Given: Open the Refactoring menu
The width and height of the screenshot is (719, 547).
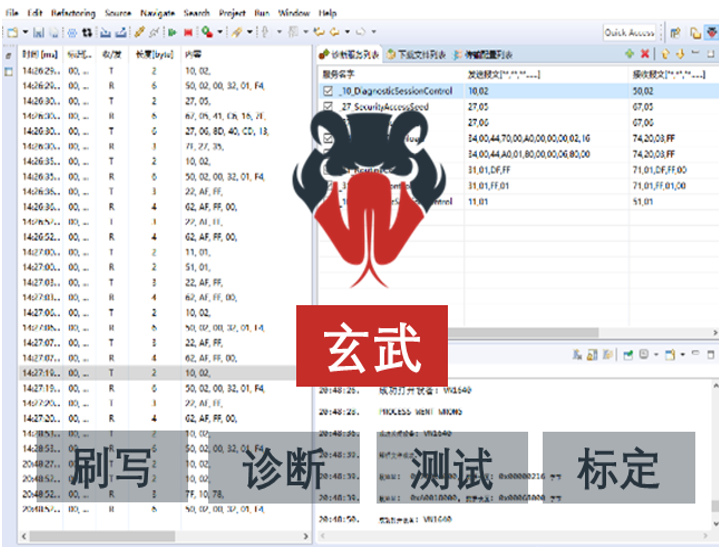Looking at the screenshot, I should click(73, 13).
